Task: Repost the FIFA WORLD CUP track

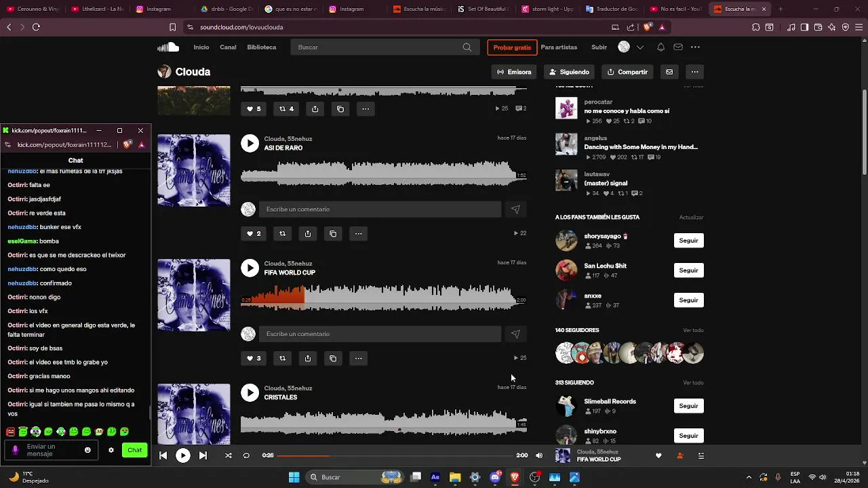Action: point(283,359)
